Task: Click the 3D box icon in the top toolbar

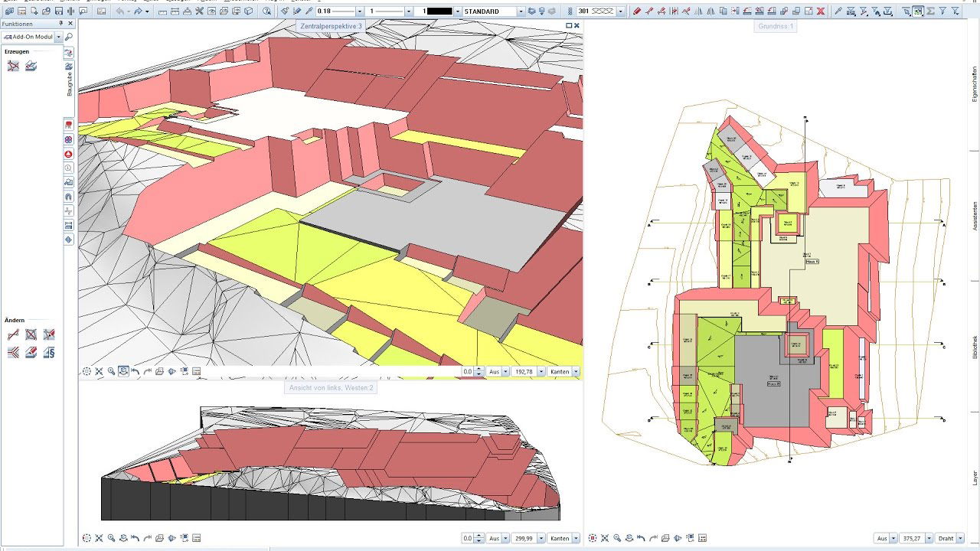Action: [249, 11]
